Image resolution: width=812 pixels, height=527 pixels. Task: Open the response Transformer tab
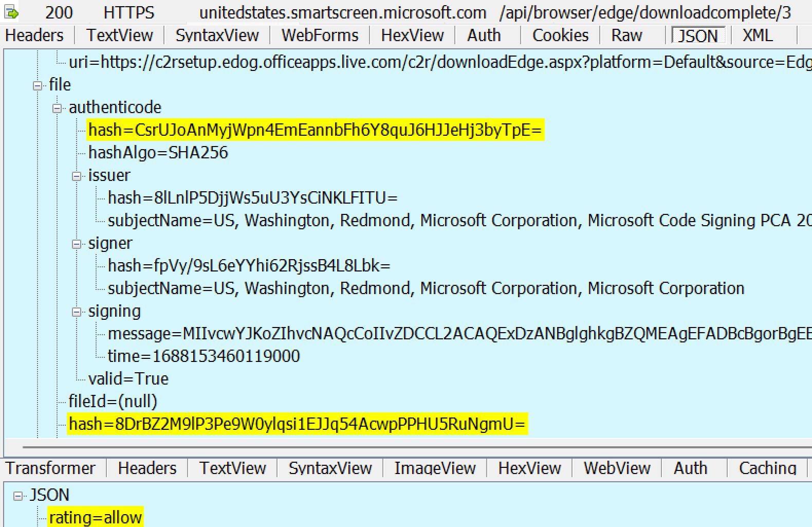pyautogui.click(x=50, y=468)
